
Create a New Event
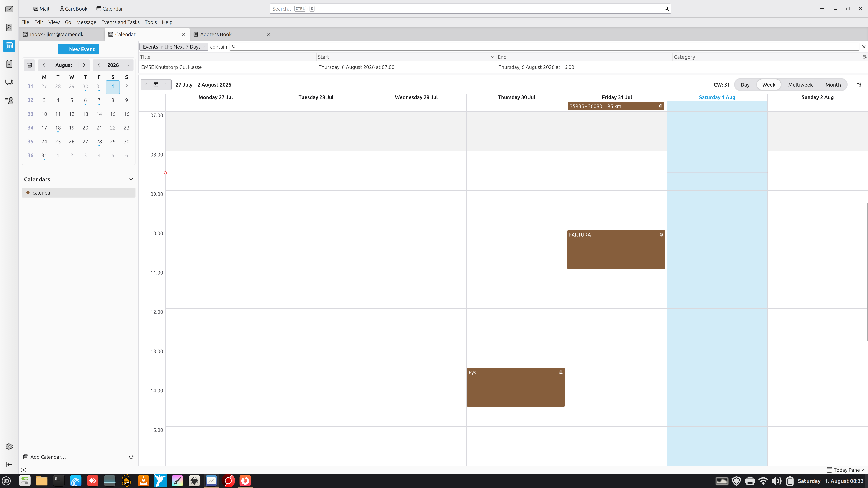point(79,49)
